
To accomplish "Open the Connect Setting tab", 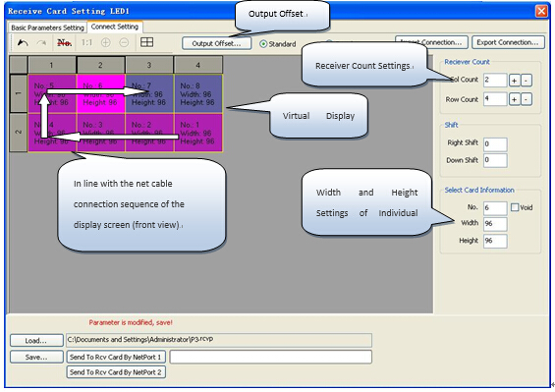I will point(115,27).
